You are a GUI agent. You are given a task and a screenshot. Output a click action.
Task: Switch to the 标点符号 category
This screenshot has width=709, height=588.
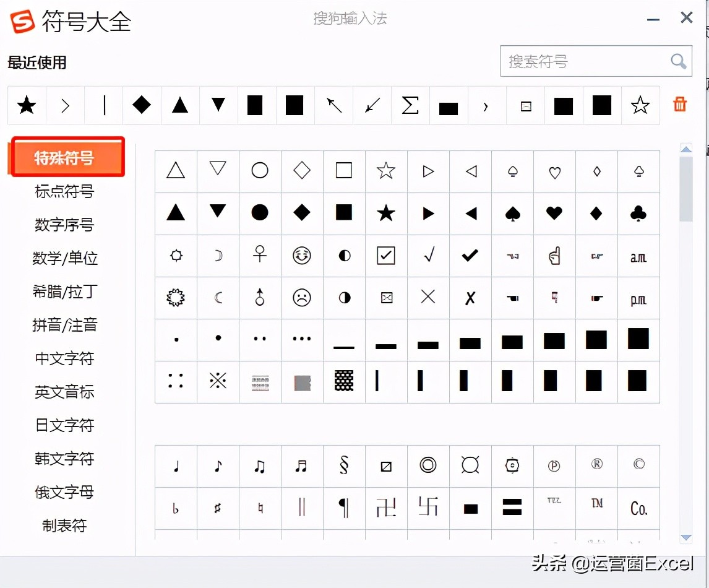(x=64, y=192)
